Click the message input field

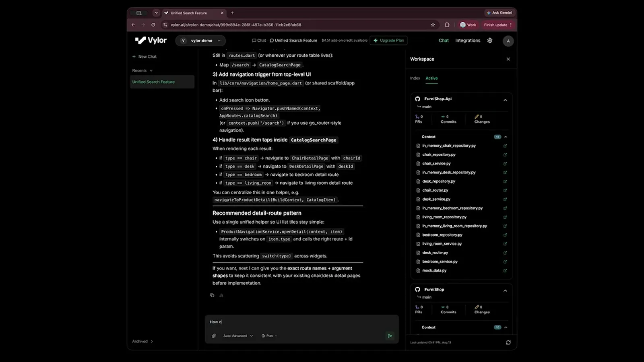(302, 322)
